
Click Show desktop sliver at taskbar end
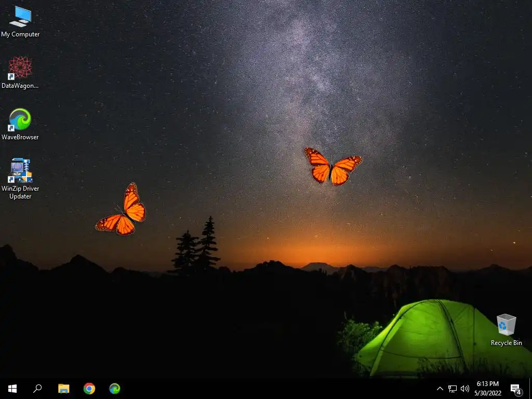click(530, 389)
